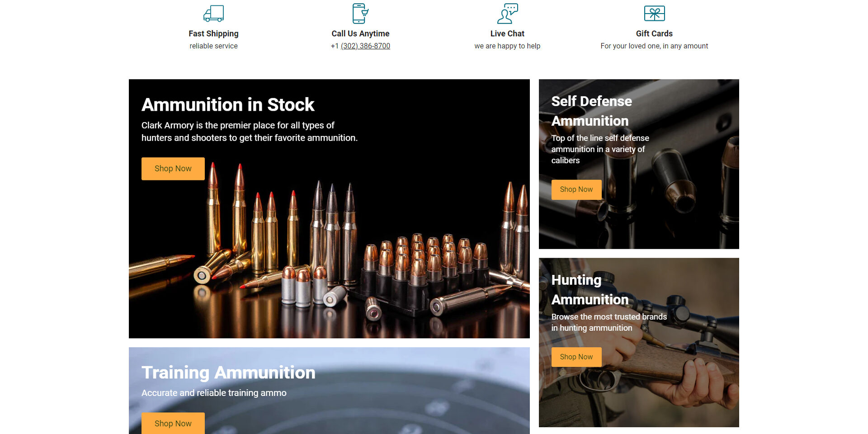Call the (302) 386-8700 phone link

365,46
